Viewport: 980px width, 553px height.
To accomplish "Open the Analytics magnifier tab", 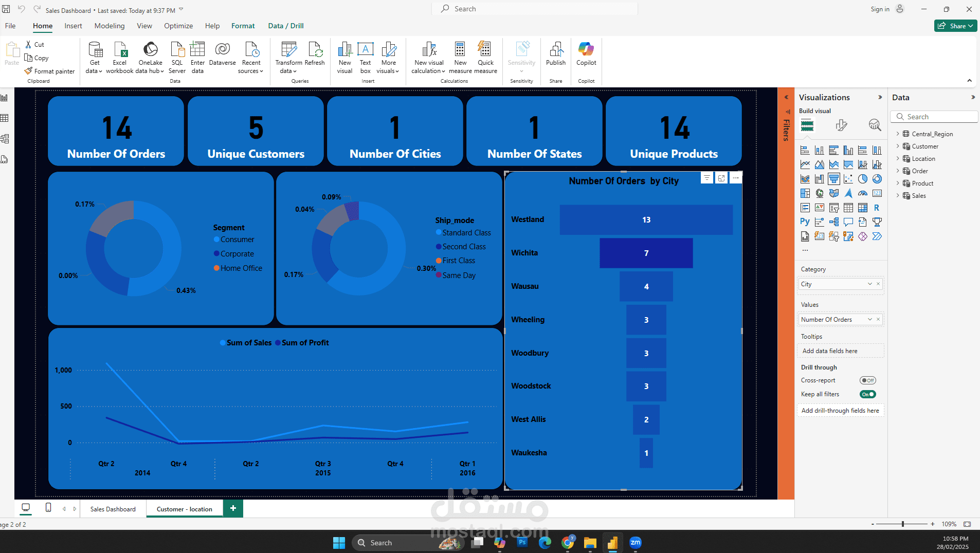I will pos(875,125).
